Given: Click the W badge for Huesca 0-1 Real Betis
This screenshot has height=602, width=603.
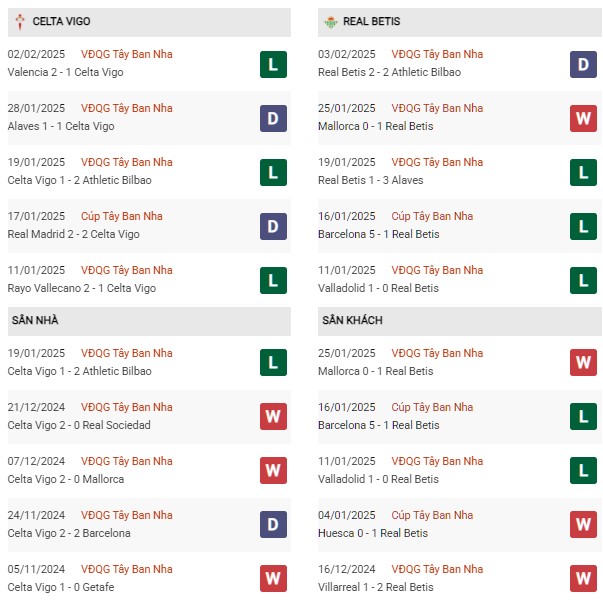Looking at the screenshot, I should 583,524.
